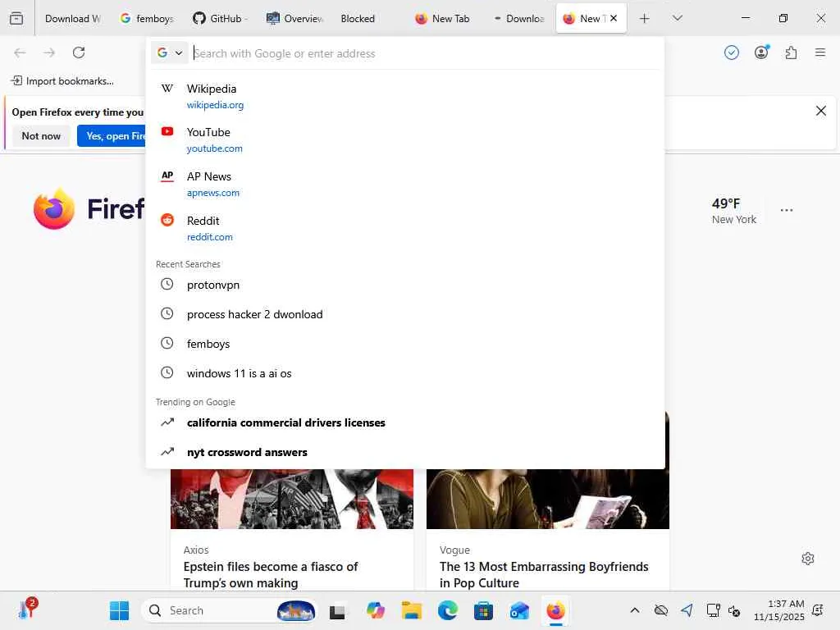Click the Not now button
Viewport: 840px width, 630px height.
[41, 135]
